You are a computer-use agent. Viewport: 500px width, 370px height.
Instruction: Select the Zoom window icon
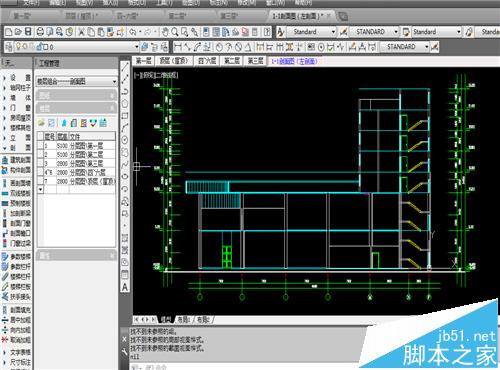(x=185, y=32)
